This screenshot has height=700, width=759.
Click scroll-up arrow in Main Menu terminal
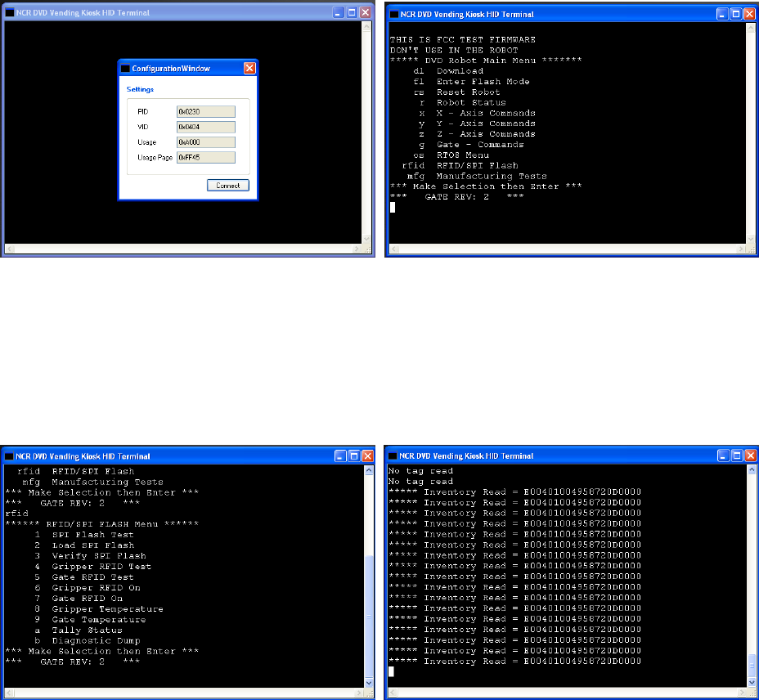751,28
